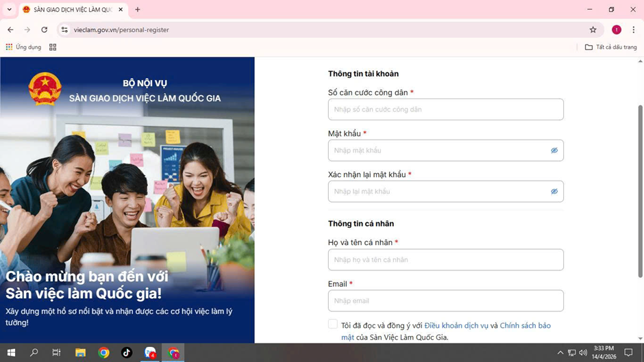This screenshot has height=362, width=644.
Task: Show password in Xác nhận lại mật khẩu field
Action: tap(554, 192)
